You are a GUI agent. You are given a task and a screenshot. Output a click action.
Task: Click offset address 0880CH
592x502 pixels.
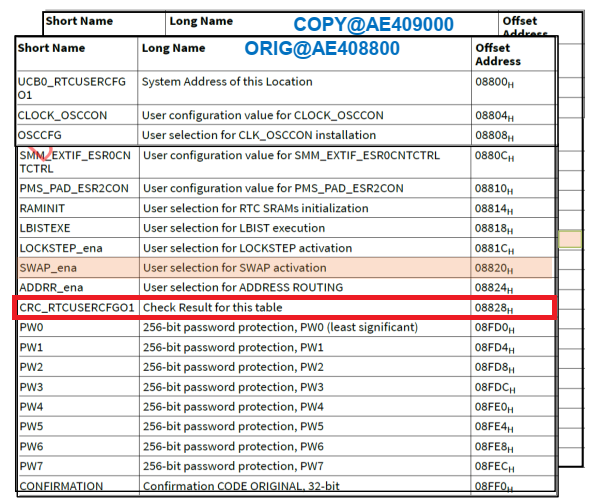tap(494, 156)
